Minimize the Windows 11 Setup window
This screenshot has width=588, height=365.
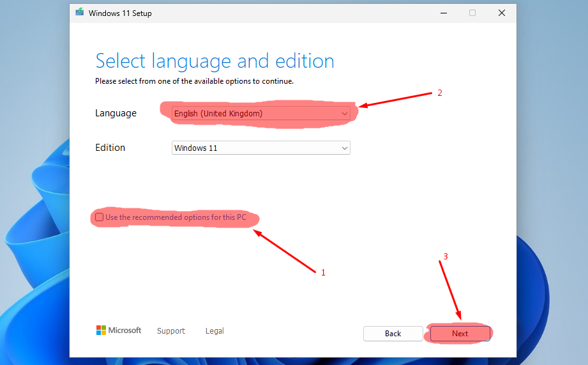click(444, 13)
